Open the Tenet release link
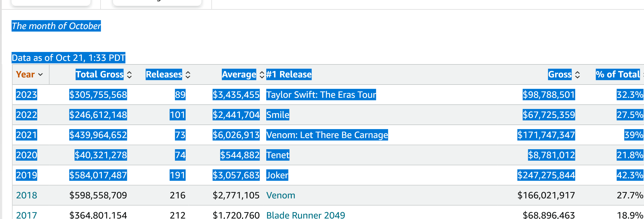The image size is (644, 219). 278,155
